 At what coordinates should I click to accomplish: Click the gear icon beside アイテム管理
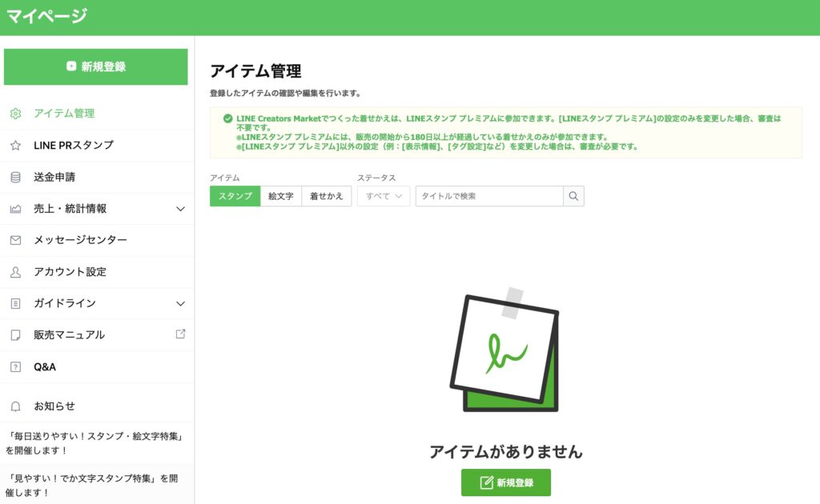16,114
